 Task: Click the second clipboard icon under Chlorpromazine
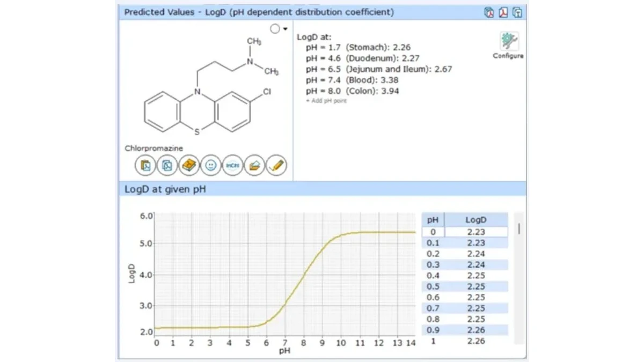167,166
